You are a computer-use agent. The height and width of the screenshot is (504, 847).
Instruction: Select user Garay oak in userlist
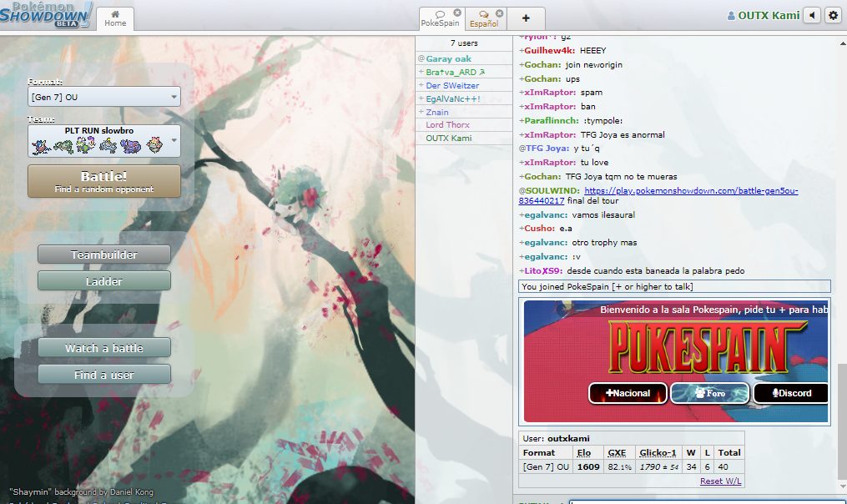tap(464, 58)
